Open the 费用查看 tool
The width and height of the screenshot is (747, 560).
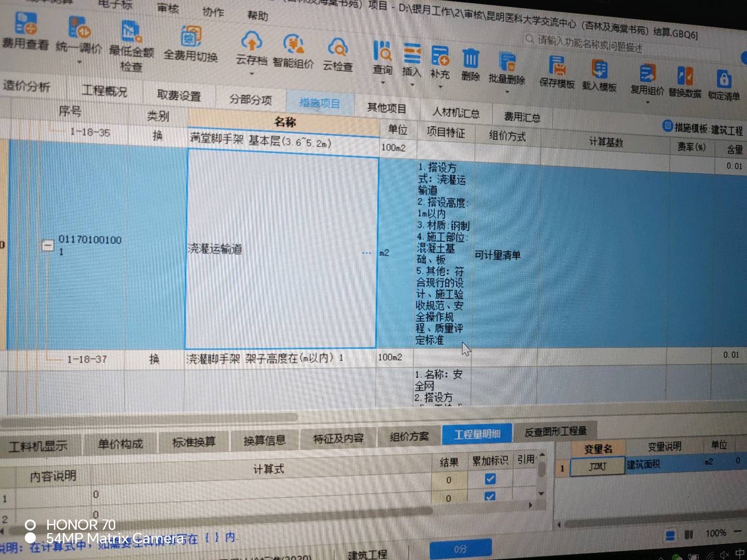point(25,31)
